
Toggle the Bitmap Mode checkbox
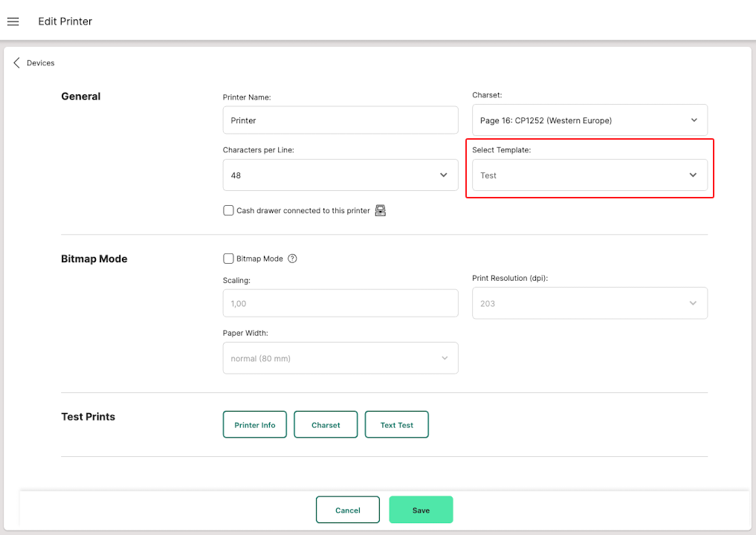click(x=229, y=259)
